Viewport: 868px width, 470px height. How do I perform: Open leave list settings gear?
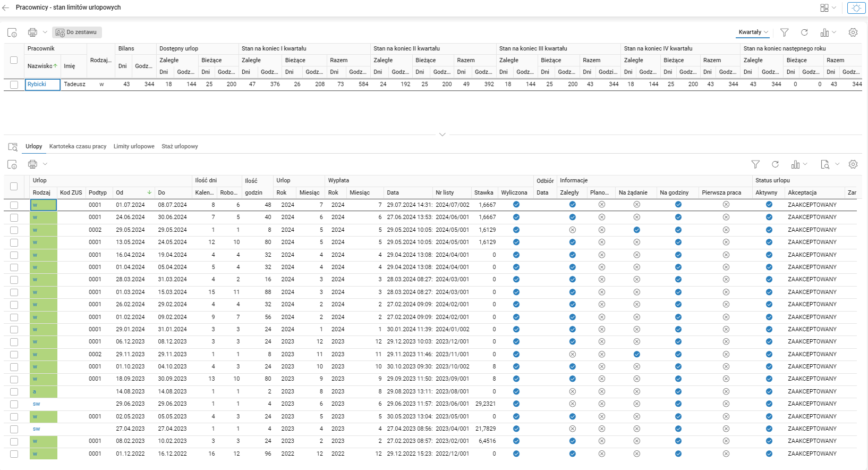(853, 164)
